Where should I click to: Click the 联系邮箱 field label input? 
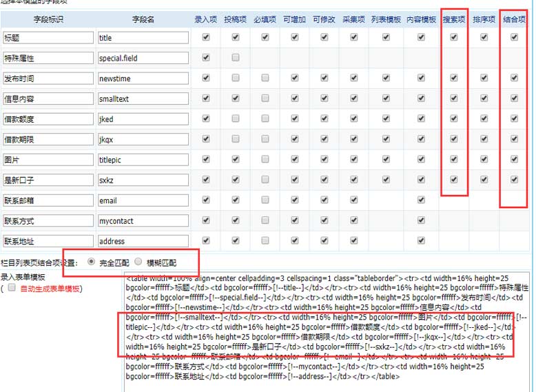tap(48, 200)
